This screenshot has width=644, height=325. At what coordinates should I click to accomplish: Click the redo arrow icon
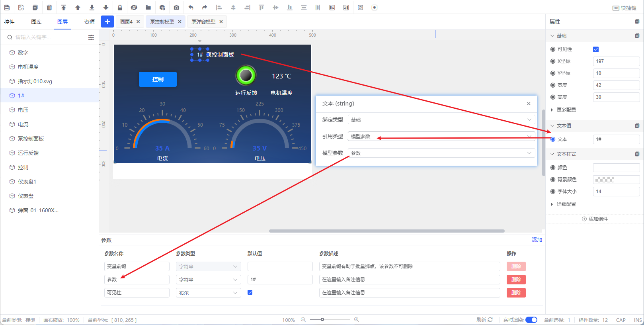(x=205, y=8)
